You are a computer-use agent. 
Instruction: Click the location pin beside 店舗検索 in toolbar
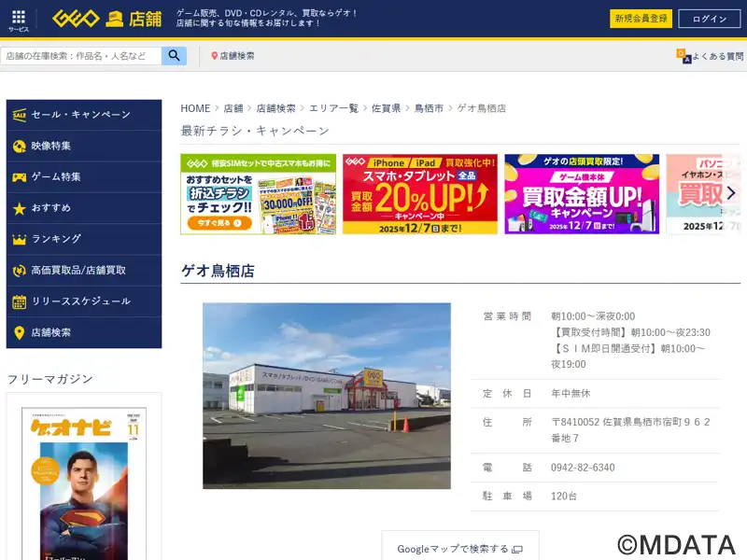[215, 56]
